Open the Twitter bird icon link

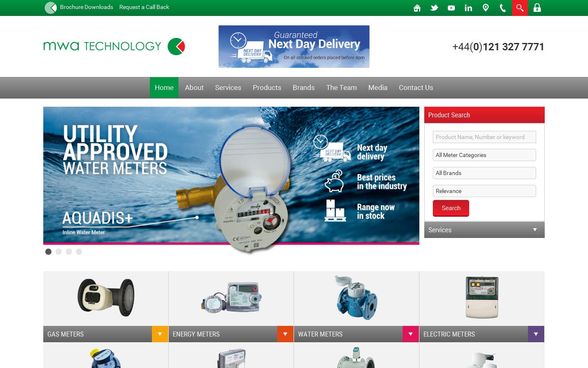434,8
